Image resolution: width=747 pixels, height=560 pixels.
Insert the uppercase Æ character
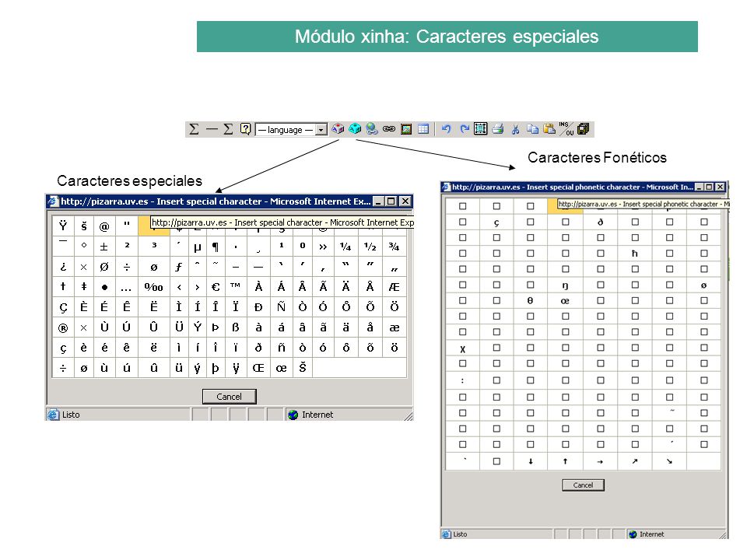395,287
